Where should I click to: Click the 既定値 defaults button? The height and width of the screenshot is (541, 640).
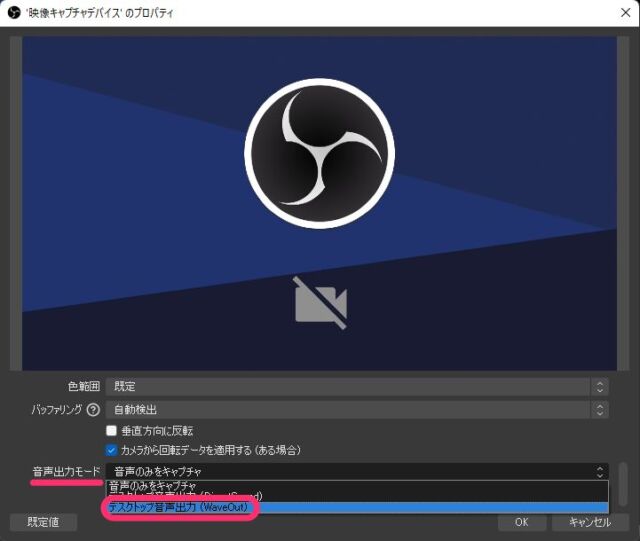point(43,522)
